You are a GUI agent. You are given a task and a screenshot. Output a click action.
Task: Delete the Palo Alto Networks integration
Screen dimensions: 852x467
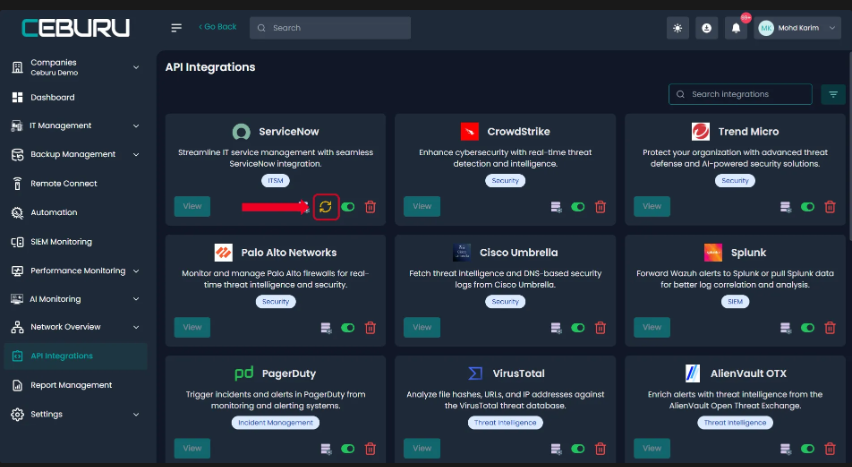(370, 328)
